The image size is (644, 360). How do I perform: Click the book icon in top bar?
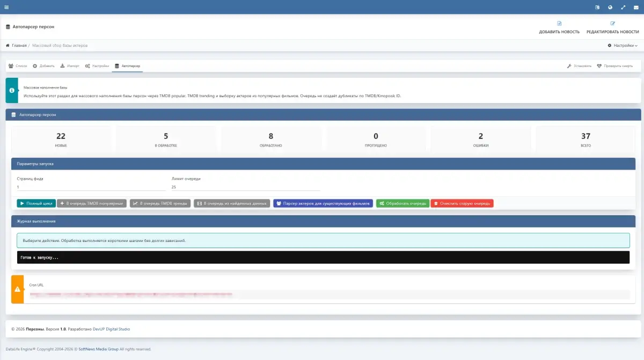point(597,7)
